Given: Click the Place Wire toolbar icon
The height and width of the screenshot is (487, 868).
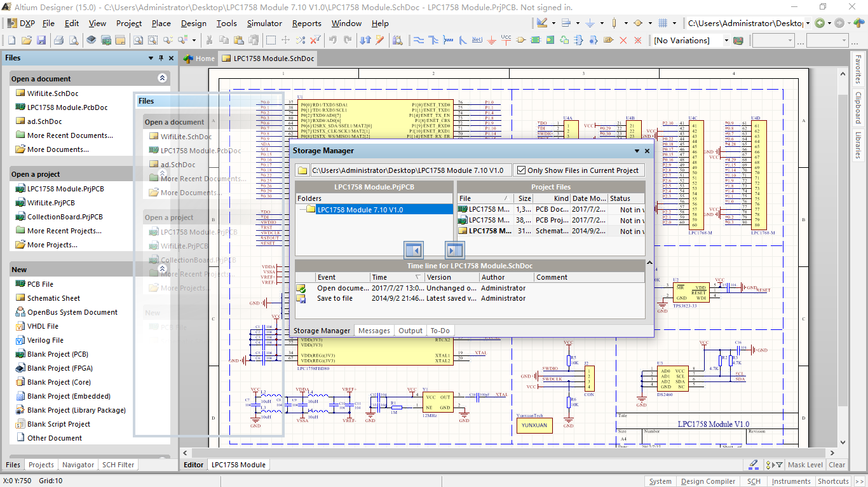Looking at the screenshot, I should click(x=419, y=40).
